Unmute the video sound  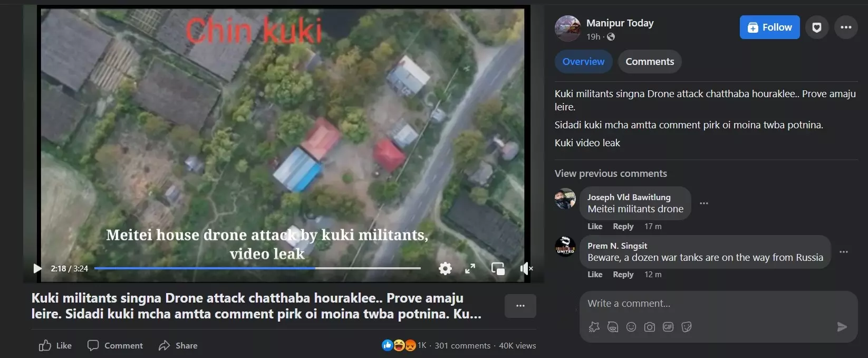tap(526, 268)
